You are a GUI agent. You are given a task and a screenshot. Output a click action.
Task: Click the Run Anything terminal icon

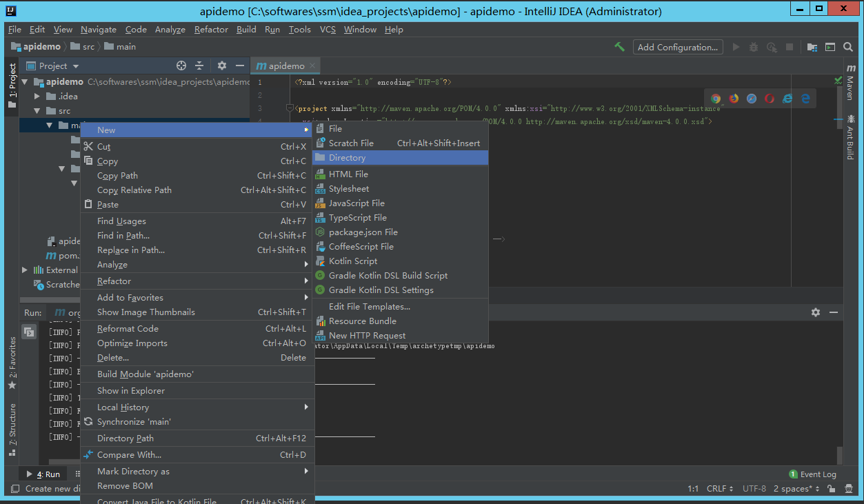point(830,47)
